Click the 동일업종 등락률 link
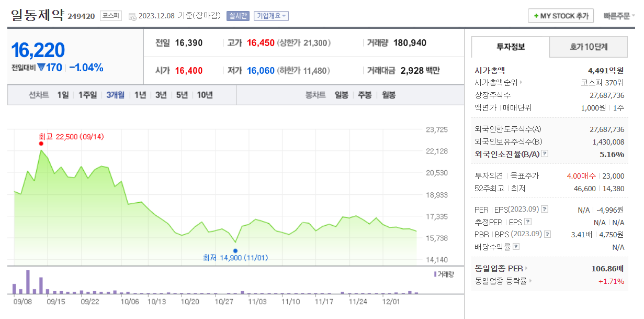Screen dimensions: 644x319 (x=501, y=281)
